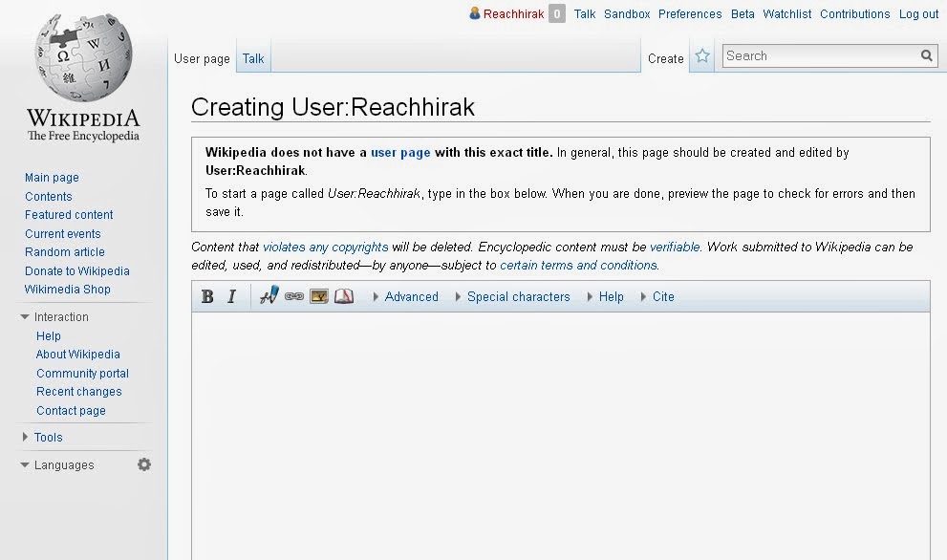This screenshot has height=560, width=947.
Task: Expand Special characters toolbar section
Action: [x=513, y=296]
